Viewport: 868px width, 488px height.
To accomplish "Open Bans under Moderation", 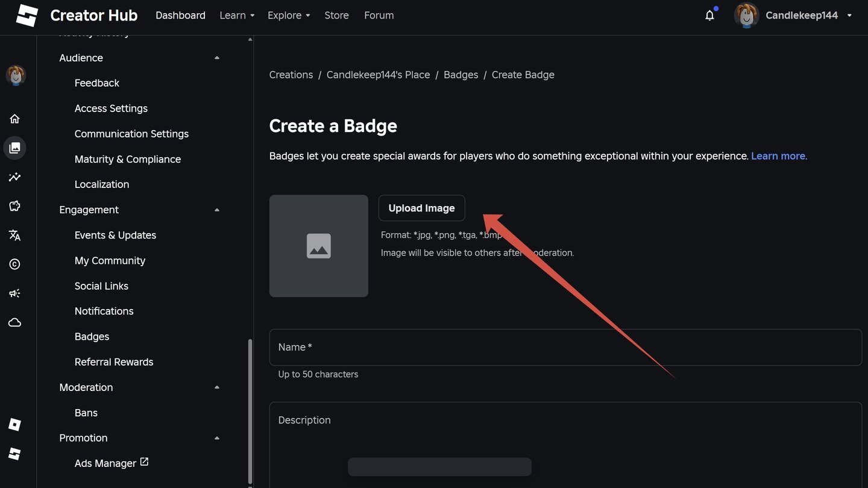I will coord(86,413).
